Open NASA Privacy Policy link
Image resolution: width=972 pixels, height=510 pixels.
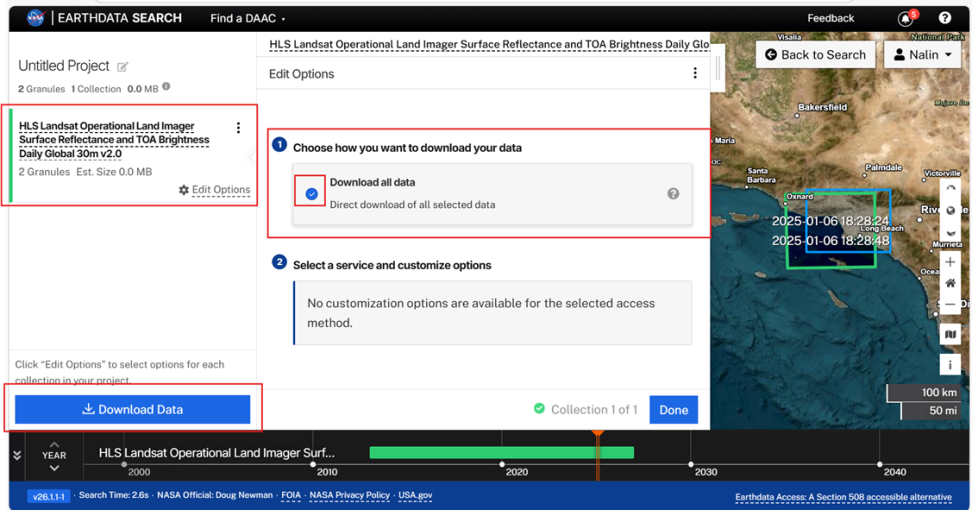point(350,495)
